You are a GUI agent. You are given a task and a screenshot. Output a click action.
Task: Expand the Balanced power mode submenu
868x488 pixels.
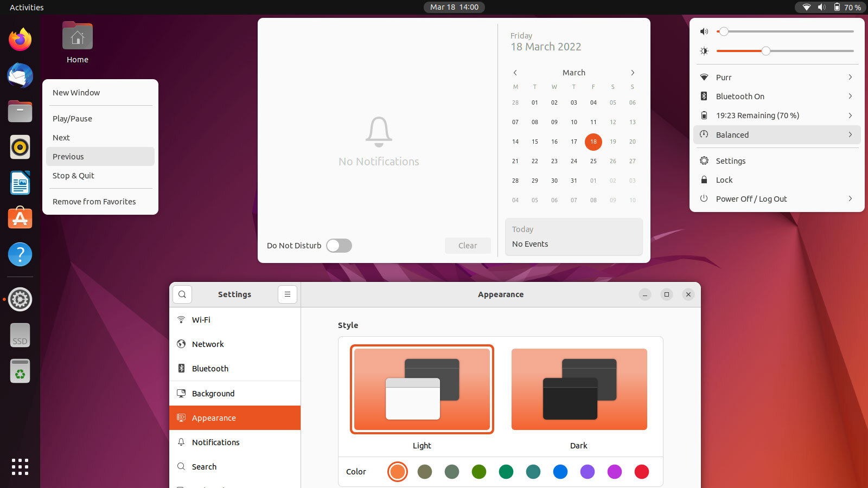[x=777, y=135]
